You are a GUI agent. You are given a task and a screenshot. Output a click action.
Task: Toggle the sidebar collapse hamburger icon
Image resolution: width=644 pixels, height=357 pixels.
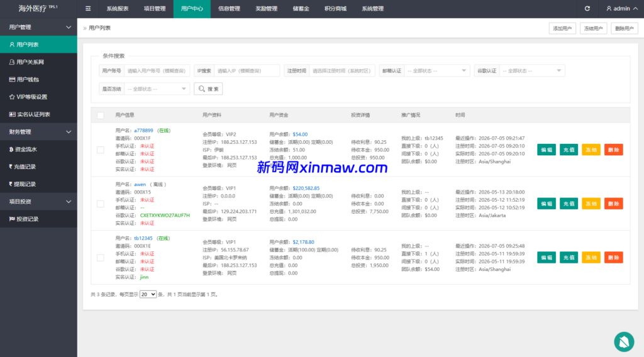pyautogui.click(x=88, y=9)
